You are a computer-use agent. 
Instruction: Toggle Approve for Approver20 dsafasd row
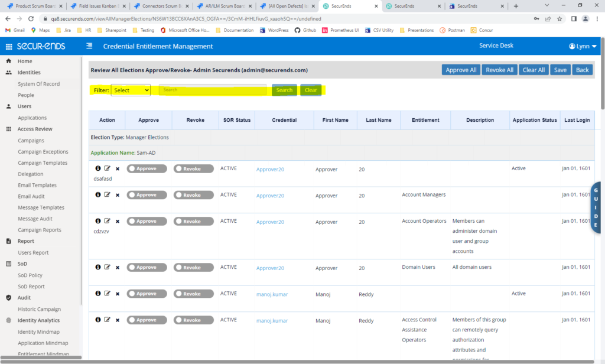pyautogui.click(x=147, y=168)
